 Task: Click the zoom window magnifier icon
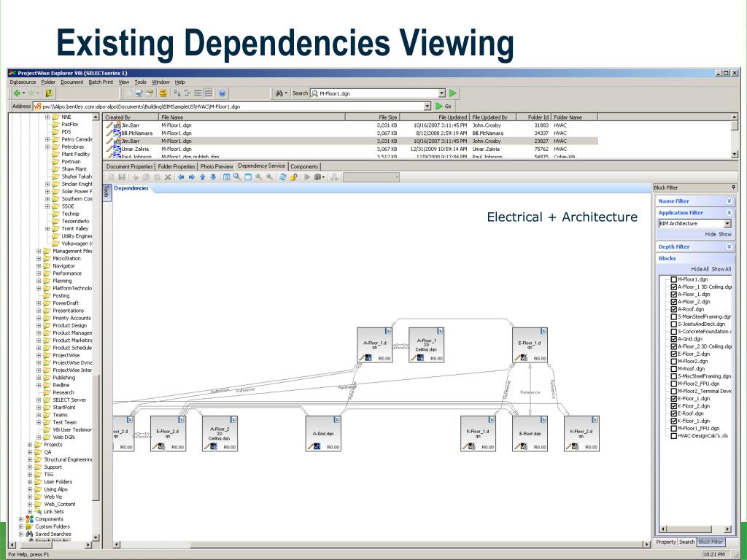pyautogui.click(x=237, y=177)
